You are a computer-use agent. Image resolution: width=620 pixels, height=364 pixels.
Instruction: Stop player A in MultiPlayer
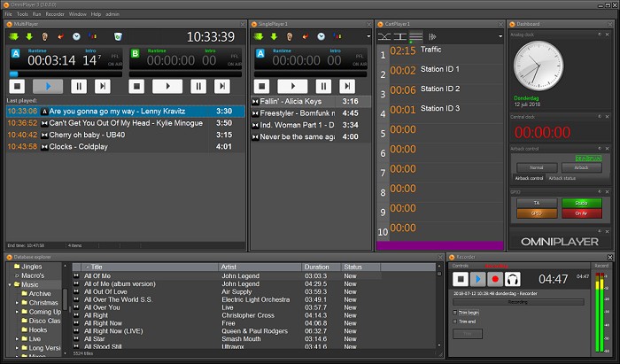tap(17, 86)
